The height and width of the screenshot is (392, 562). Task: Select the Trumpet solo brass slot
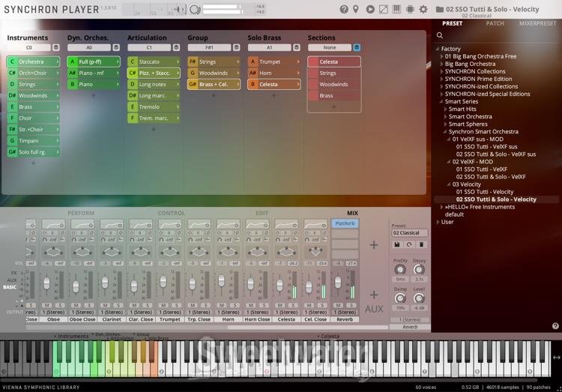(x=274, y=61)
